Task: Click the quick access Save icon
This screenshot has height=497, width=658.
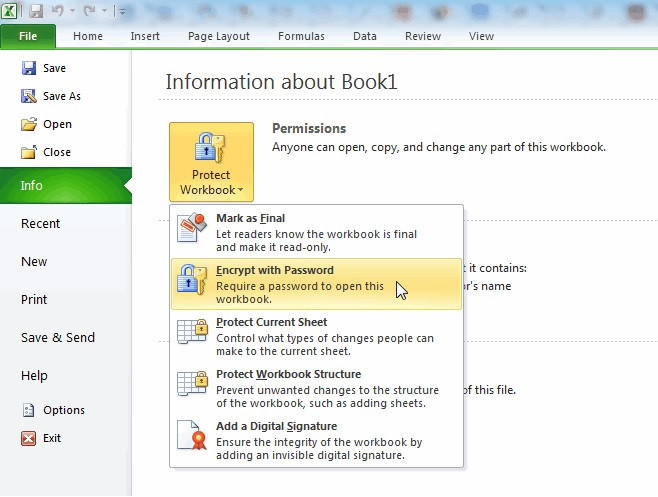Action: (x=36, y=11)
